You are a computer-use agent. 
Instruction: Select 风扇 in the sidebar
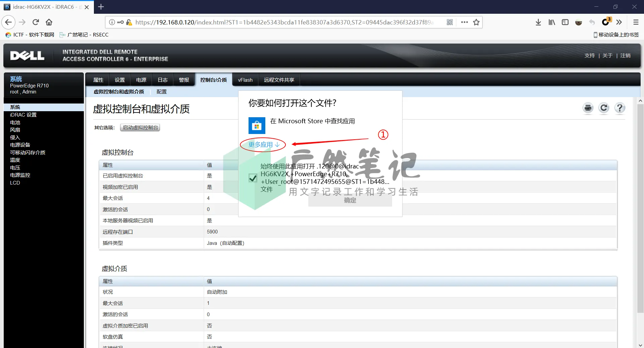pos(15,130)
